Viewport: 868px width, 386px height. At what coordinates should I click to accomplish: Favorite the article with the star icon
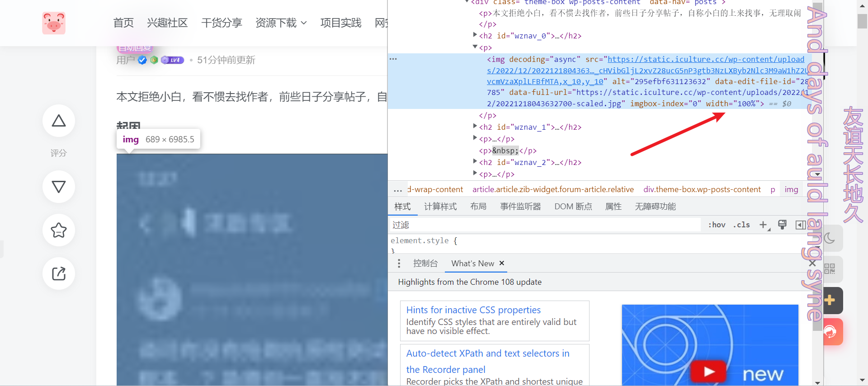click(x=59, y=230)
